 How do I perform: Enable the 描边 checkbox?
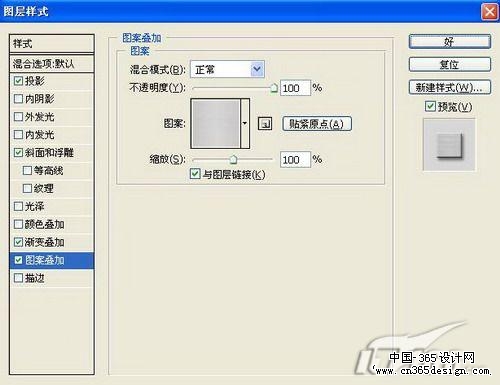18,278
